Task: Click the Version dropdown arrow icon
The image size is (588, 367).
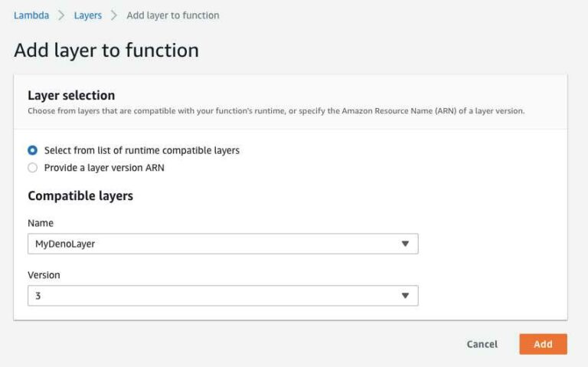Action: (x=405, y=296)
